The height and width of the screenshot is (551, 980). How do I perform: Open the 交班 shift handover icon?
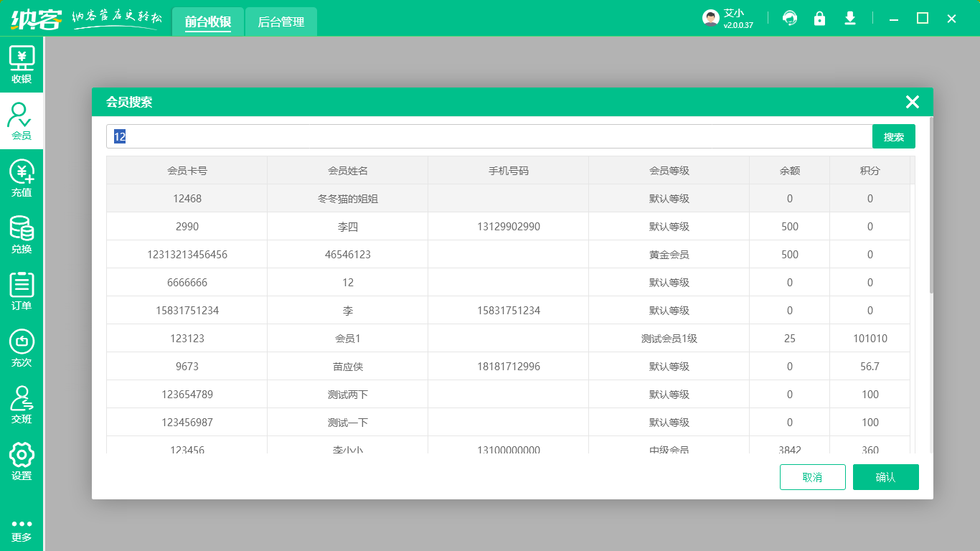pos(22,405)
